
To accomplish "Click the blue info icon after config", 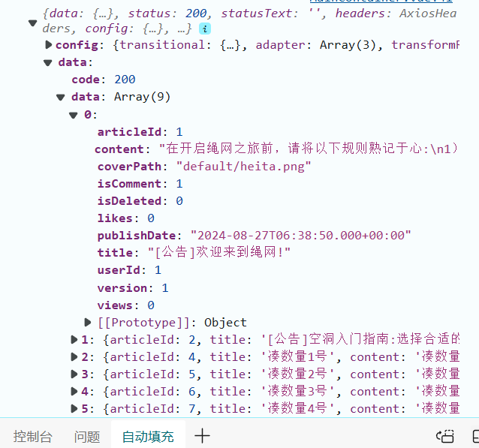I will click(x=205, y=29).
